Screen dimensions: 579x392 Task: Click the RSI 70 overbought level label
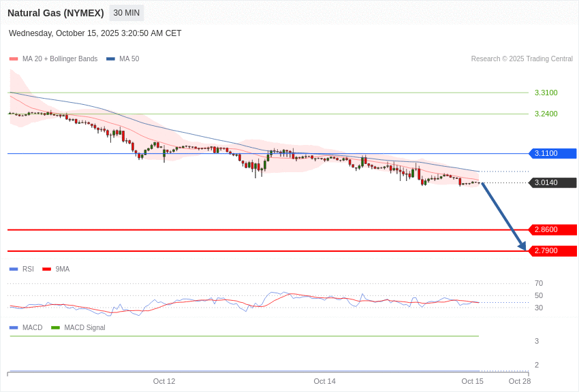click(x=539, y=283)
